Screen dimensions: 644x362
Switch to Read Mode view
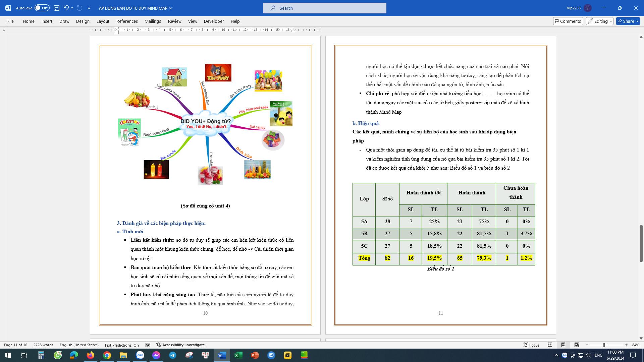(x=550, y=345)
